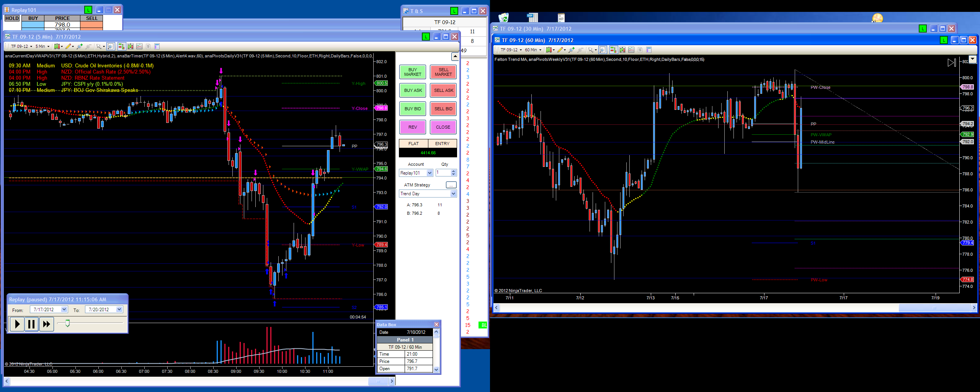
Task: Click the green L link button on 5 Min chart
Action: coord(426,37)
